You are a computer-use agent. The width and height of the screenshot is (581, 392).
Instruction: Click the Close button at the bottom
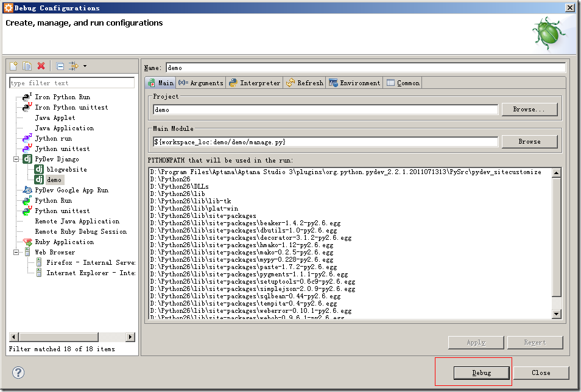540,373
